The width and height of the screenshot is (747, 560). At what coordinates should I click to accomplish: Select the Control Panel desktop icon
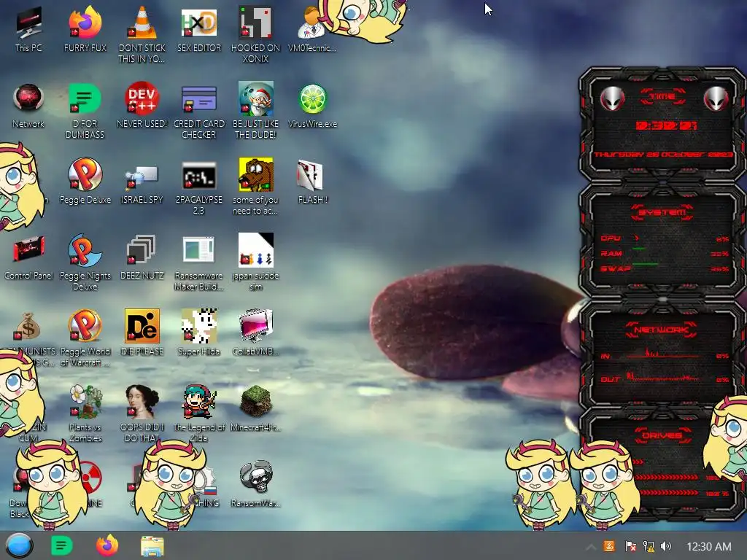point(28,257)
